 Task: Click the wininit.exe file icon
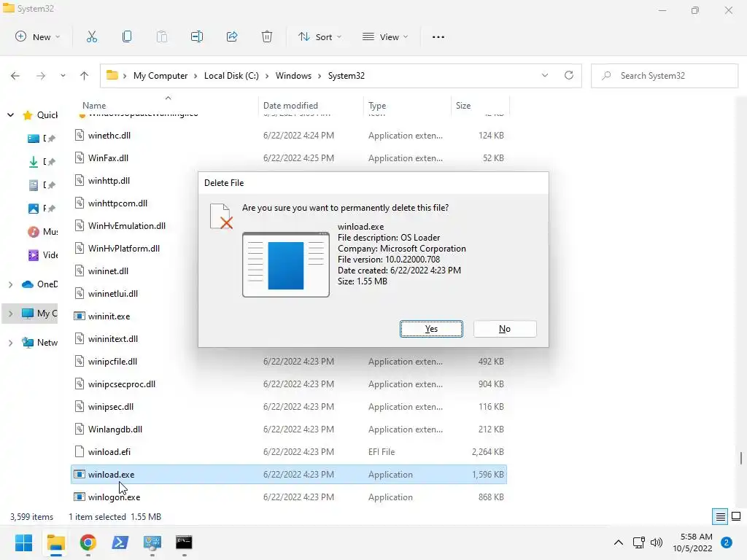click(x=80, y=316)
